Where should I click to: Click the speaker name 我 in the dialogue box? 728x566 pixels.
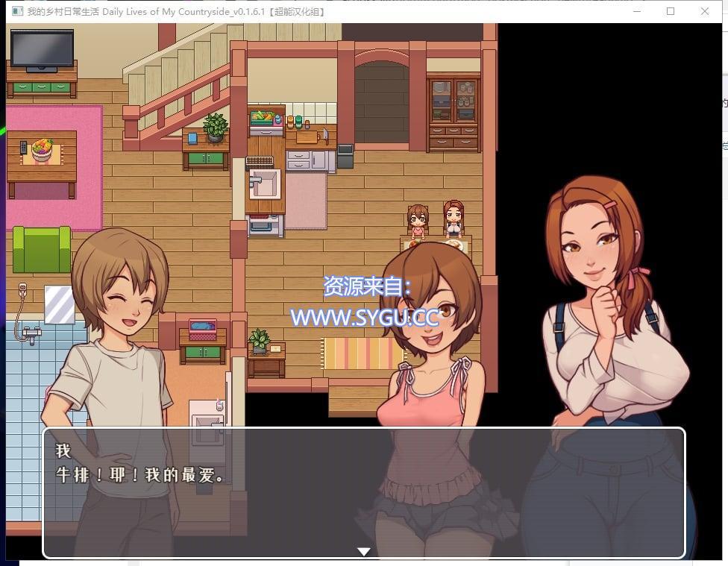[x=63, y=450]
